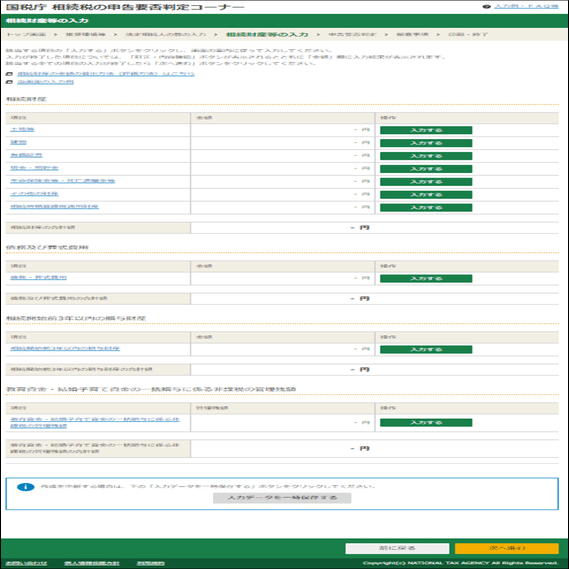Open the 建物 item link

click(18, 142)
